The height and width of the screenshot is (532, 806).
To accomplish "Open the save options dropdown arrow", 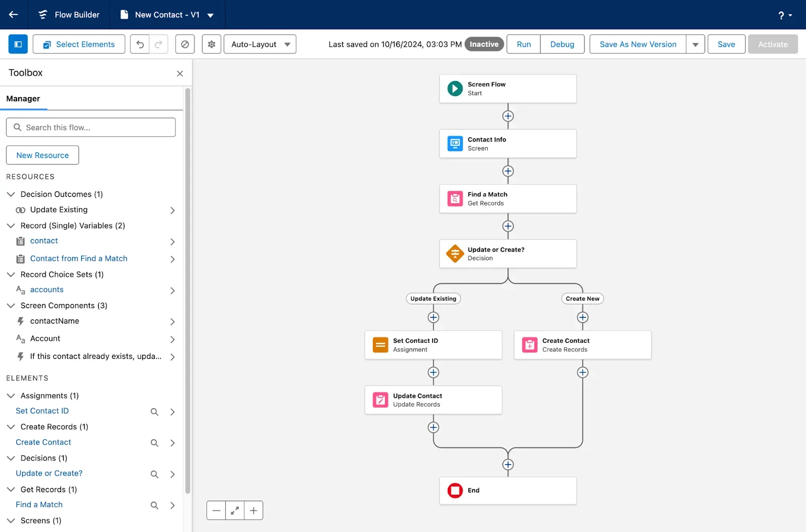I will point(695,44).
